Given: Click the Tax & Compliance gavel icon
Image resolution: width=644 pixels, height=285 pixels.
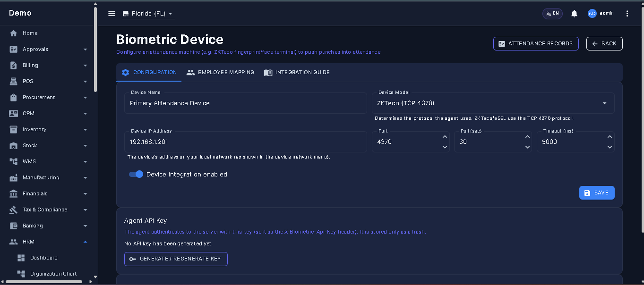Looking at the screenshot, I should click(x=14, y=210).
